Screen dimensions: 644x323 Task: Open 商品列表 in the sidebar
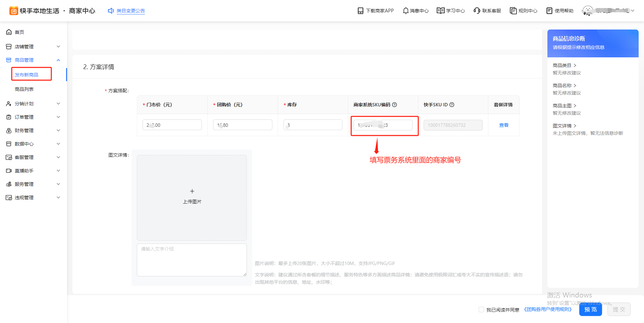[x=24, y=89]
